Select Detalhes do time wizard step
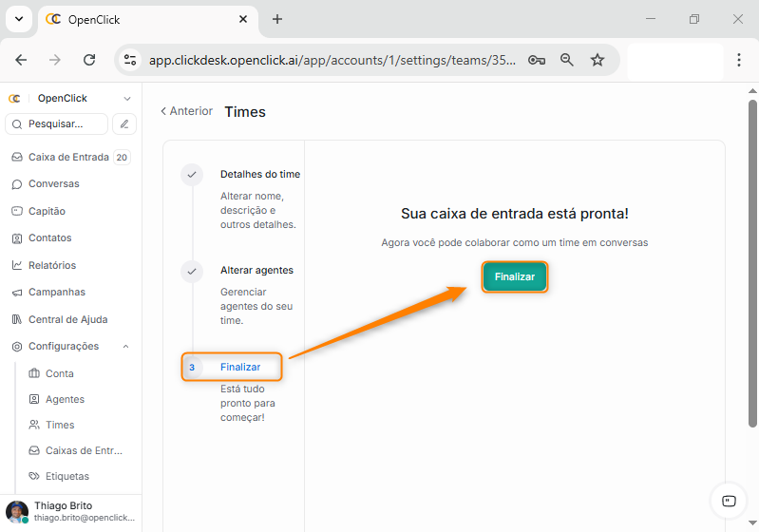 259,174
